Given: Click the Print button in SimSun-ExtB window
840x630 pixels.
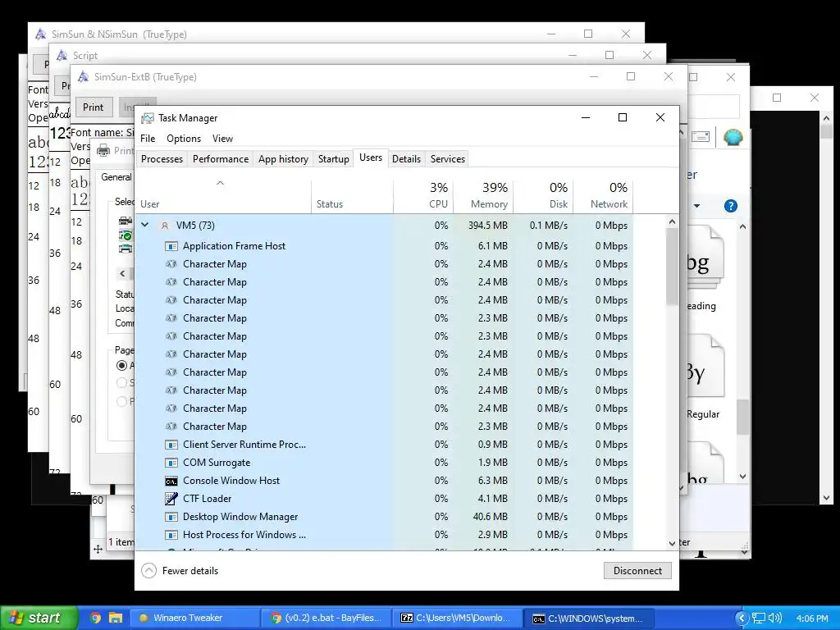Looking at the screenshot, I should (x=94, y=107).
